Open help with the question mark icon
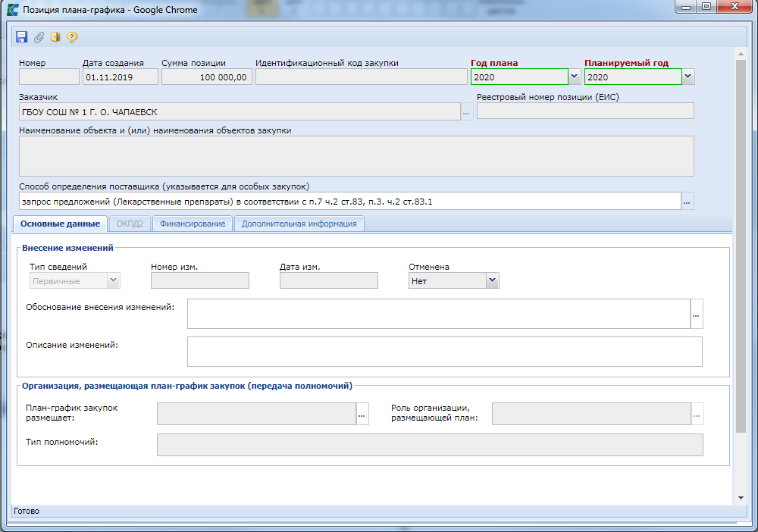The image size is (758, 532). [x=72, y=37]
